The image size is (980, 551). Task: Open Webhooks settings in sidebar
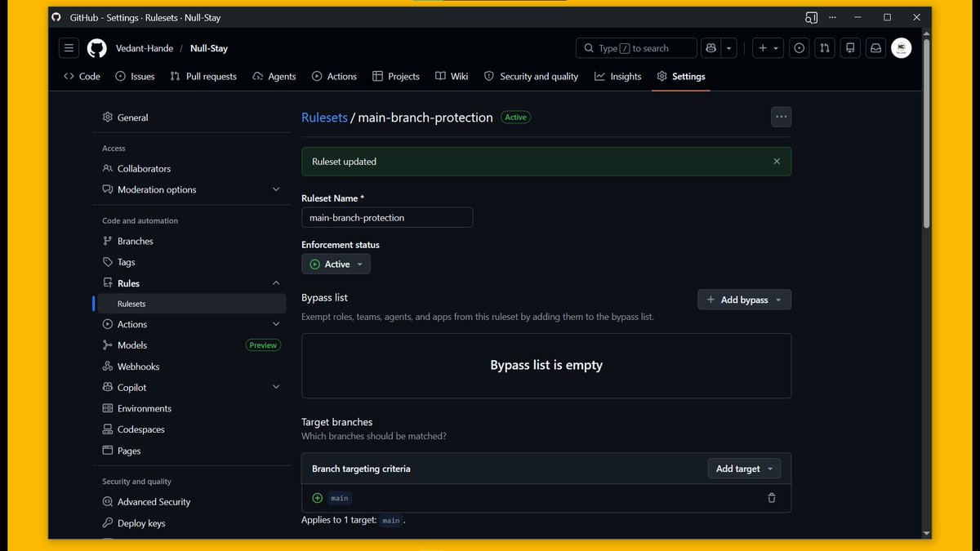coord(190,367)
